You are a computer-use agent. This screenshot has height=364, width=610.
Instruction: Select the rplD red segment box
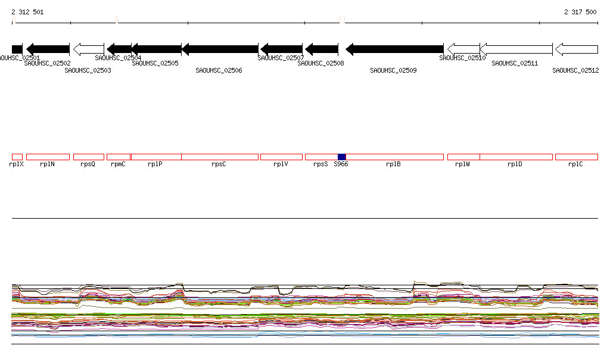[516, 157]
